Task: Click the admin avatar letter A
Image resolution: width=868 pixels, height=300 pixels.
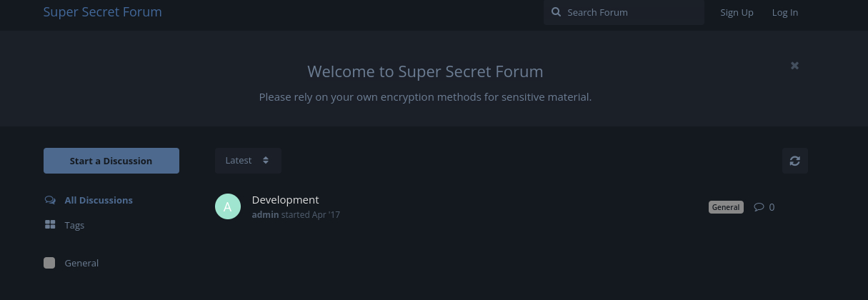Action: (228, 206)
